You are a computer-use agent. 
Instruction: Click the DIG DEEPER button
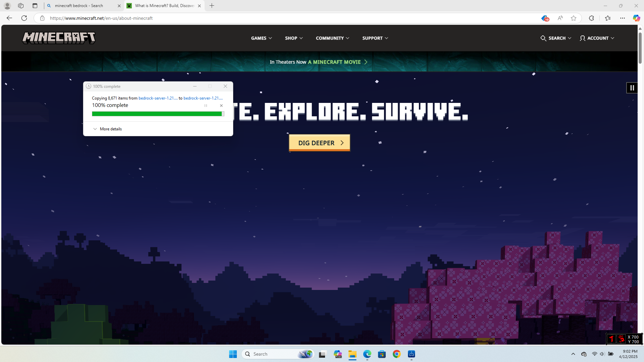320,143
